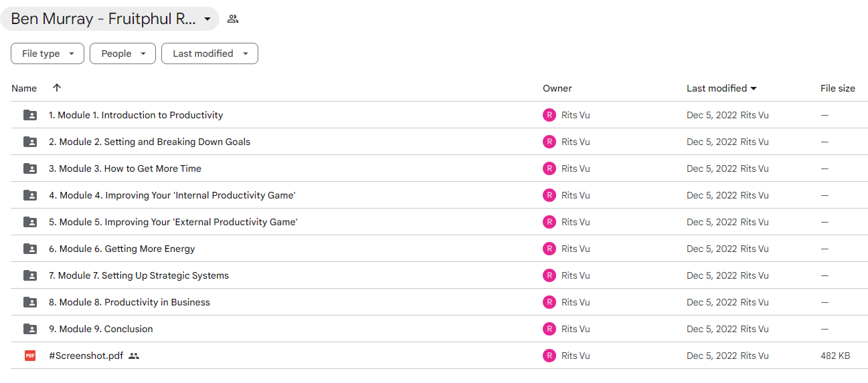Sort by the Name column header
868x383 pixels.
pyautogui.click(x=24, y=88)
